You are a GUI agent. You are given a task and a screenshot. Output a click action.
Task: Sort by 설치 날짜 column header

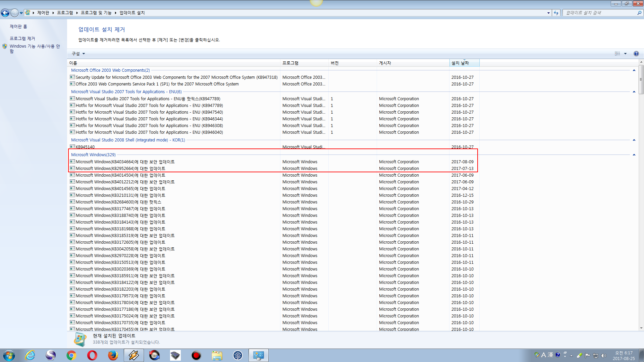coord(464,63)
